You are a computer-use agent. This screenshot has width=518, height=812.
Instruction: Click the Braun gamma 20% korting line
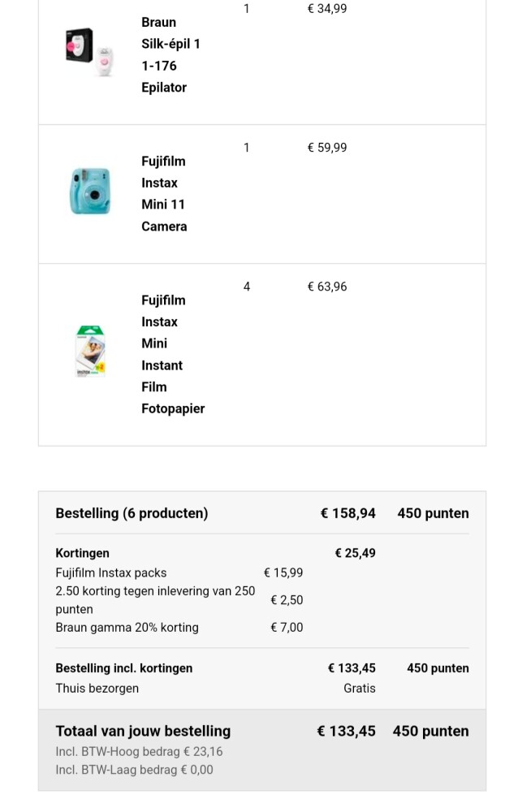pos(127,628)
